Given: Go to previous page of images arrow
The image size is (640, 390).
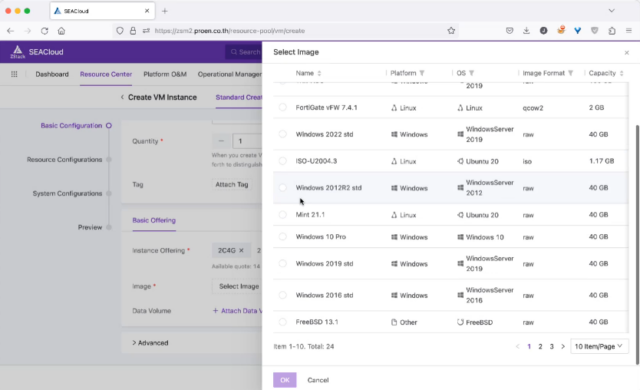Looking at the screenshot, I should tap(518, 346).
